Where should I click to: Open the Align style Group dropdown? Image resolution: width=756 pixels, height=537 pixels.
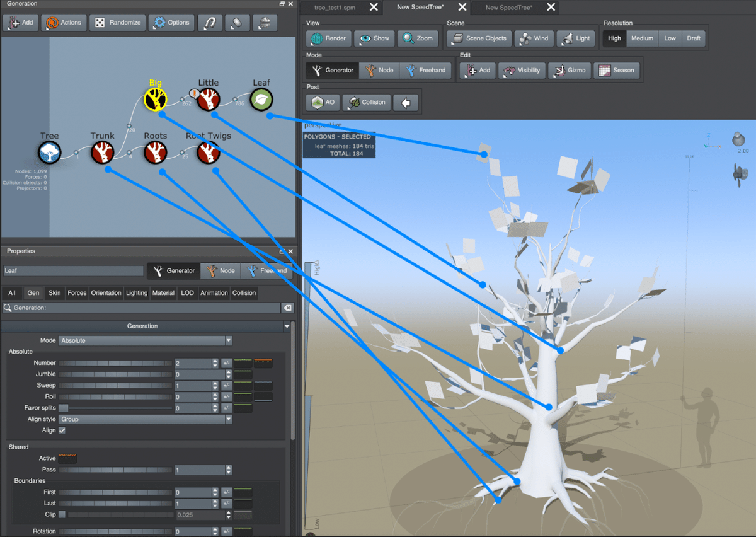coord(146,419)
